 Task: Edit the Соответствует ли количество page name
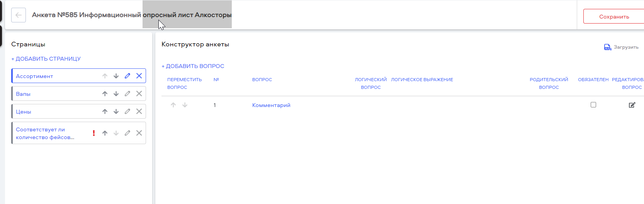click(x=127, y=133)
